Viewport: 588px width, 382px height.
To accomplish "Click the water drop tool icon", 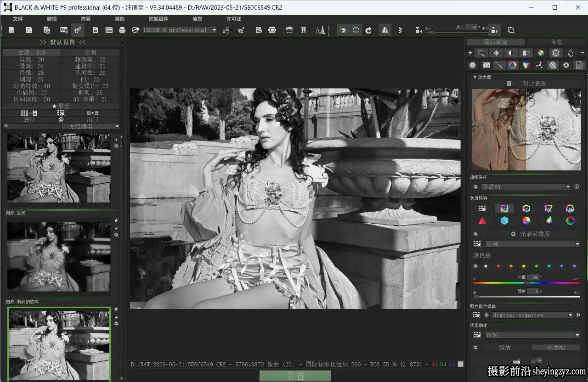I will click(571, 53).
